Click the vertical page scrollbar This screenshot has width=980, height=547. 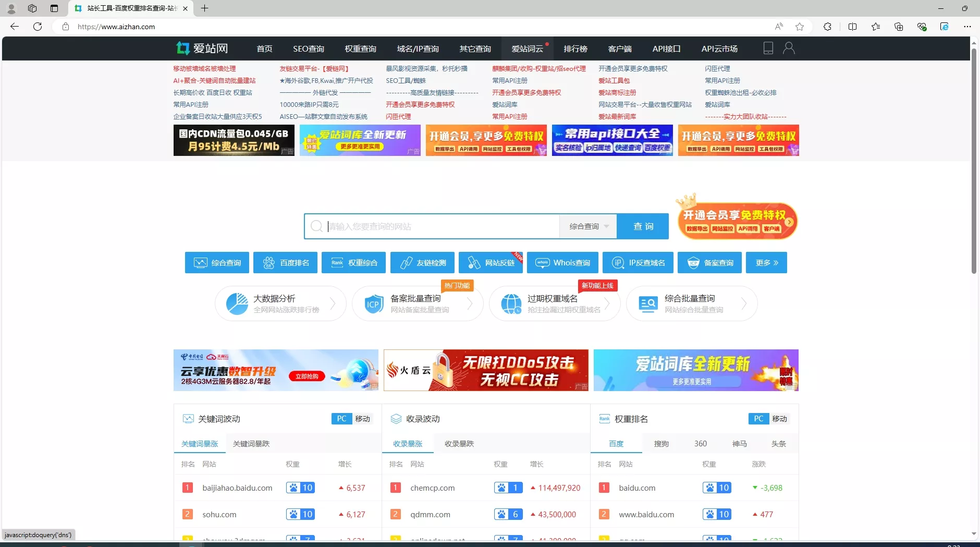[x=974, y=161]
